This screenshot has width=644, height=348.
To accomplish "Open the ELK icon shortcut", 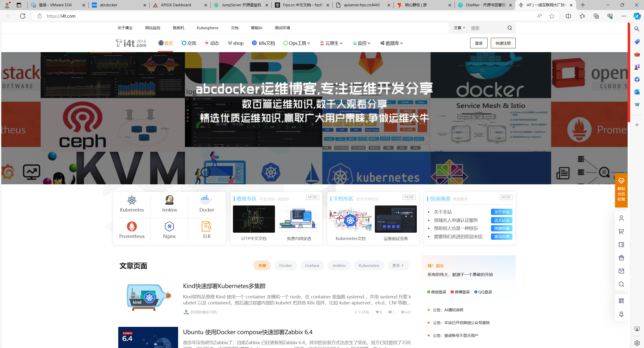I will point(207,226).
